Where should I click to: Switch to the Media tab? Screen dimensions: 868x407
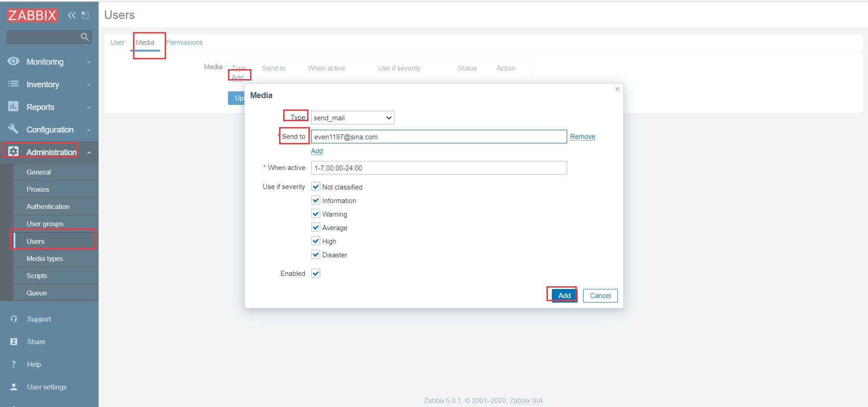click(145, 43)
